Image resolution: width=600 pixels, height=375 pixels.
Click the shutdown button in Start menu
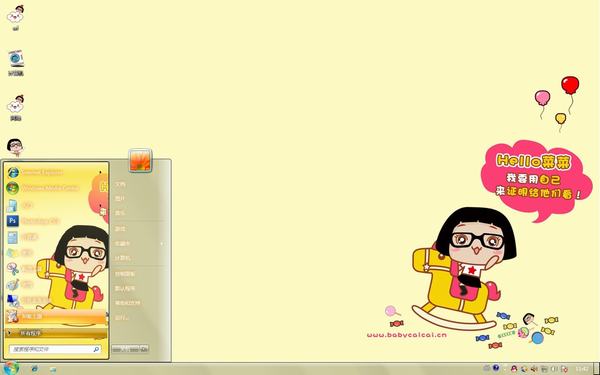(x=126, y=349)
